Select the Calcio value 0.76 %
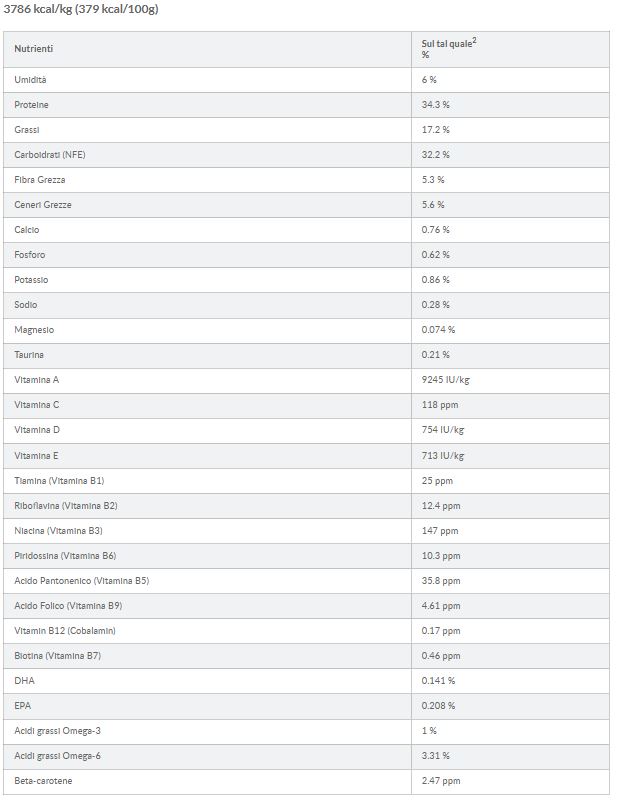Screen dimensions: 622x801 click(x=435, y=229)
